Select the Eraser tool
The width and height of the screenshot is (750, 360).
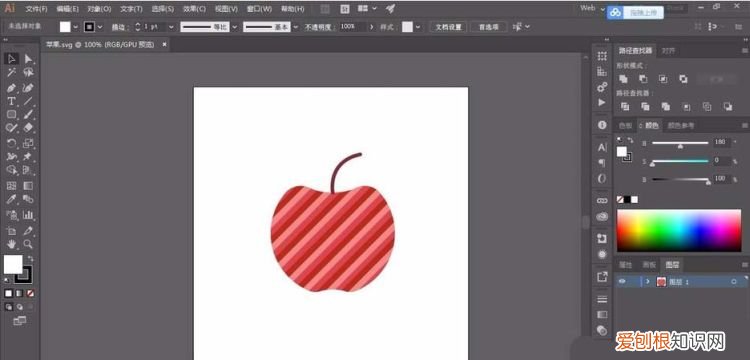tap(29, 128)
